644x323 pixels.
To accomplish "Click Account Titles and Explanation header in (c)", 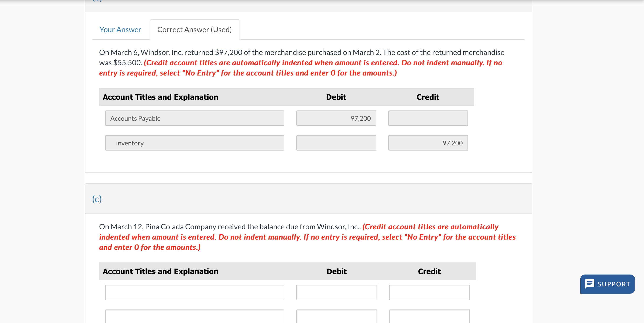I will pos(160,271).
